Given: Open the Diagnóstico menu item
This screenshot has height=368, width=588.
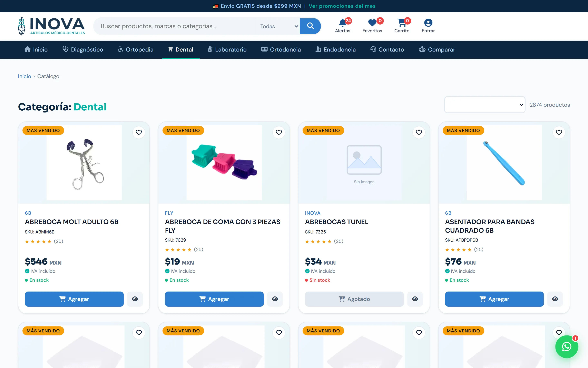Looking at the screenshot, I should click(x=83, y=50).
